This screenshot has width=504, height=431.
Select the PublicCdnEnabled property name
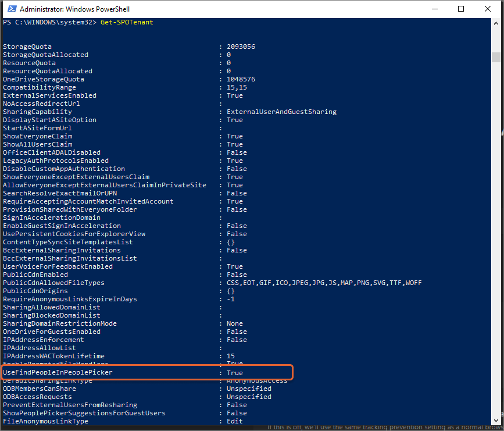(x=35, y=275)
